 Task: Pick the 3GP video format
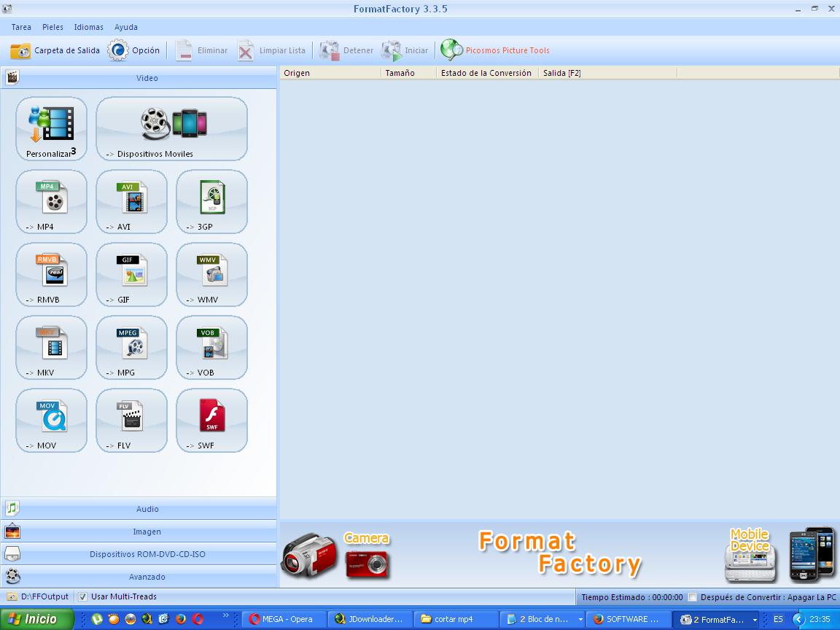[212, 201]
